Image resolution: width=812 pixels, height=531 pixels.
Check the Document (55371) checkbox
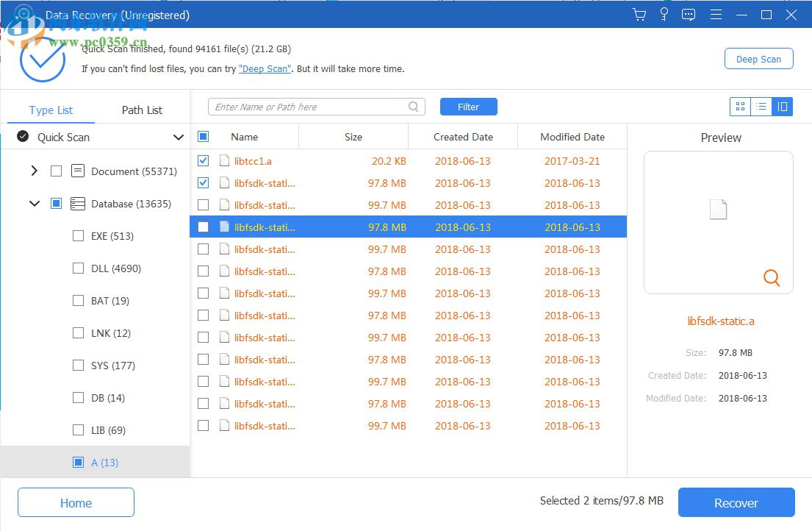56,171
